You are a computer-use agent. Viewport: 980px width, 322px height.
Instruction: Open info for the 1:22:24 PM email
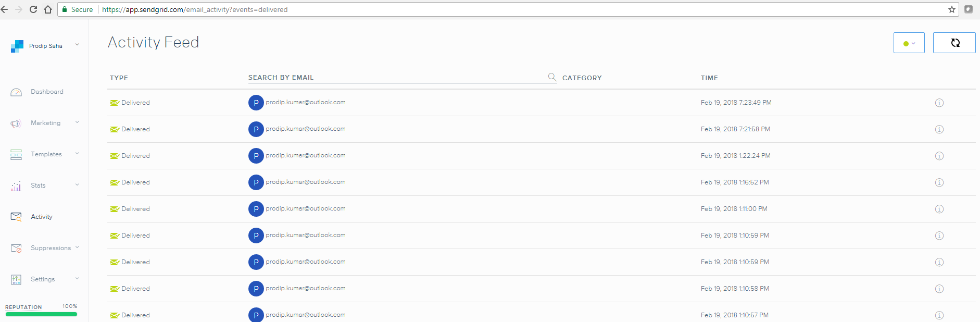click(x=939, y=156)
